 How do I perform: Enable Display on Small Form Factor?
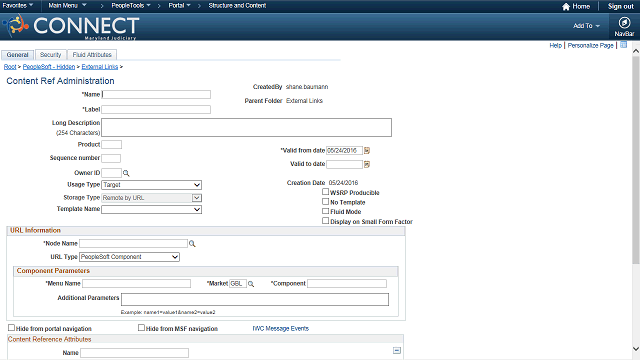tap(325, 221)
